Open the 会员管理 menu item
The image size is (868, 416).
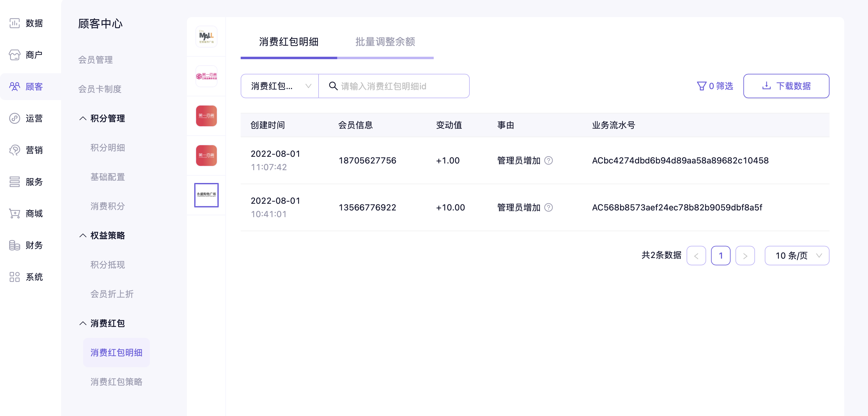(95, 60)
